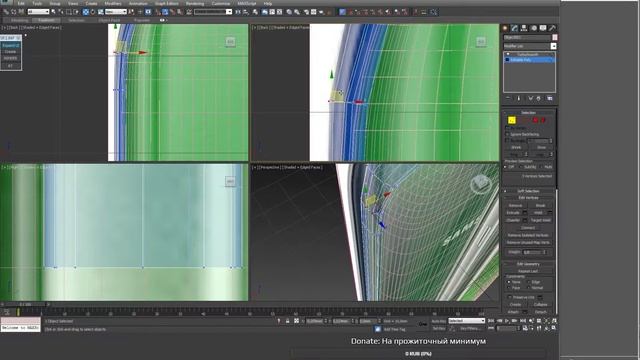
Task: Open Extrude settings box next to Extrude
Action: point(525,213)
